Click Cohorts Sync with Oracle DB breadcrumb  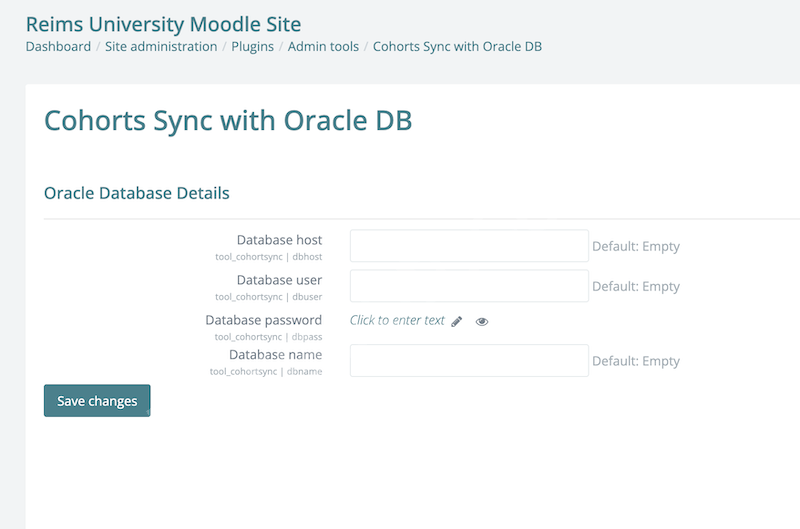point(457,46)
